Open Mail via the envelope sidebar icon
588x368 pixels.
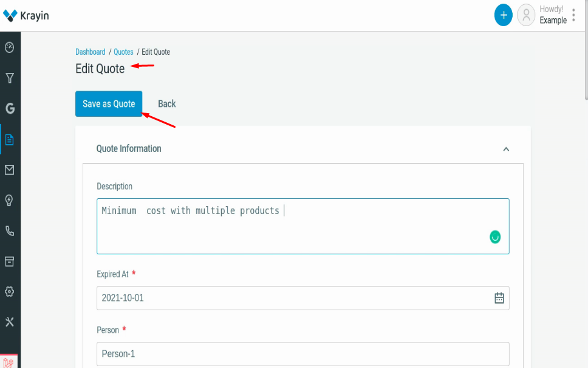pyautogui.click(x=10, y=170)
